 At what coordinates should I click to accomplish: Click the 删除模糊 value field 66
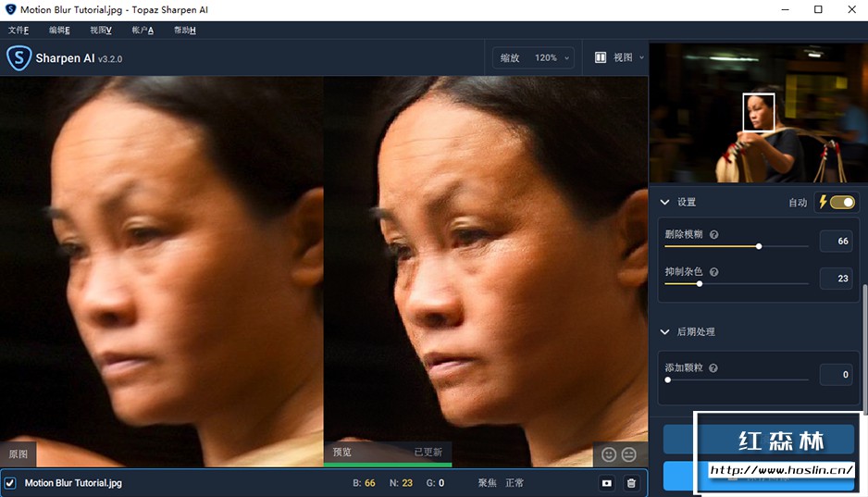tap(836, 242)
